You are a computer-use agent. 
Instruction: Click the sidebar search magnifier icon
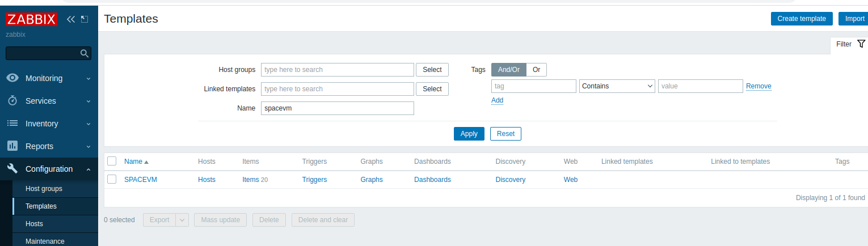click(x=84, y=53)
